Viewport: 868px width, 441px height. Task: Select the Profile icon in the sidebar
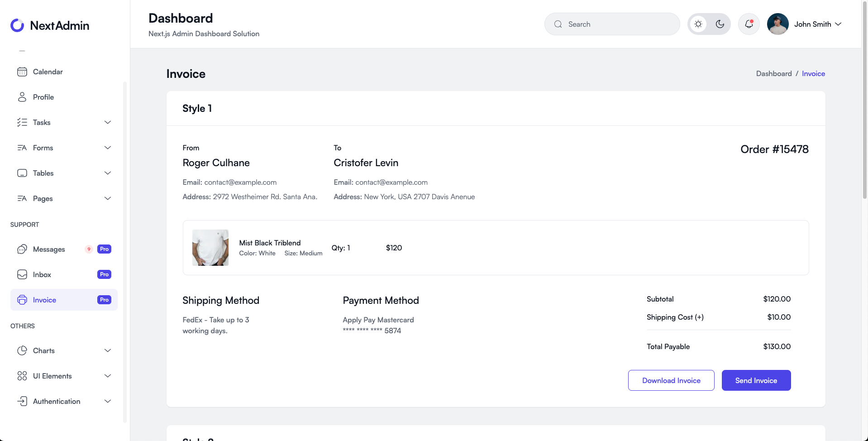pyautogui.click(x=23, y=97)
